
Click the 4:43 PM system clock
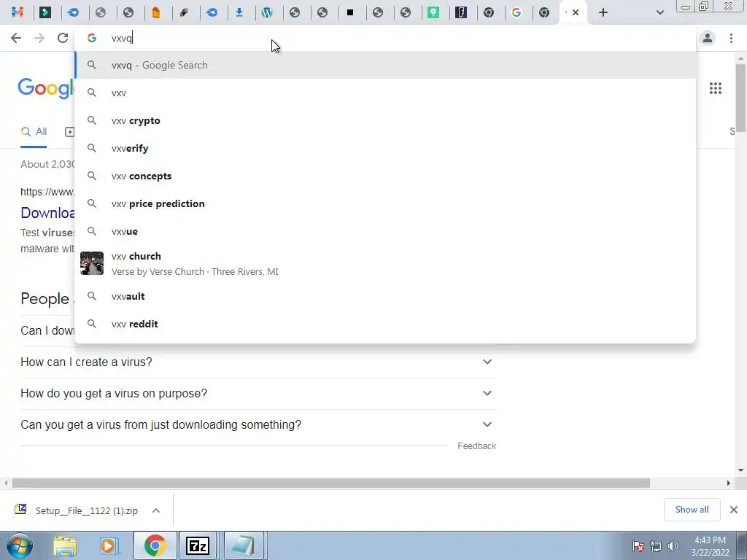click(710, 545)
